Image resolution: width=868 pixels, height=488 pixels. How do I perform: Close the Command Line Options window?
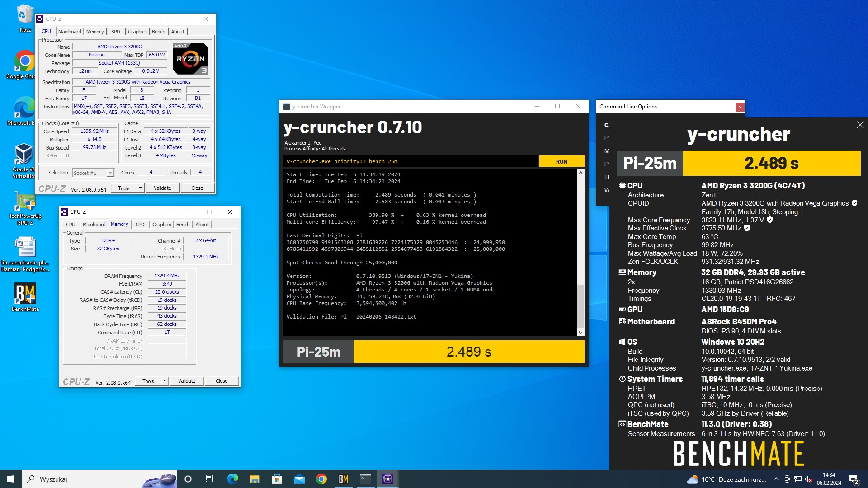coord(740,107)
